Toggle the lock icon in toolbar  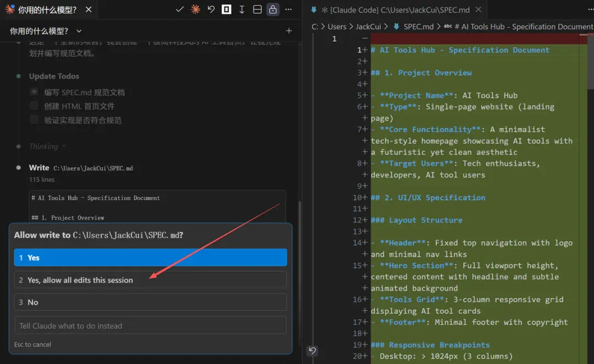coord(273,9)
